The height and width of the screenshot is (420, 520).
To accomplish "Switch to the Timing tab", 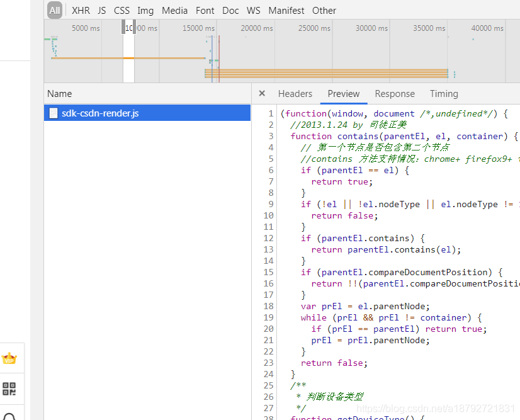I will (444, 94).
